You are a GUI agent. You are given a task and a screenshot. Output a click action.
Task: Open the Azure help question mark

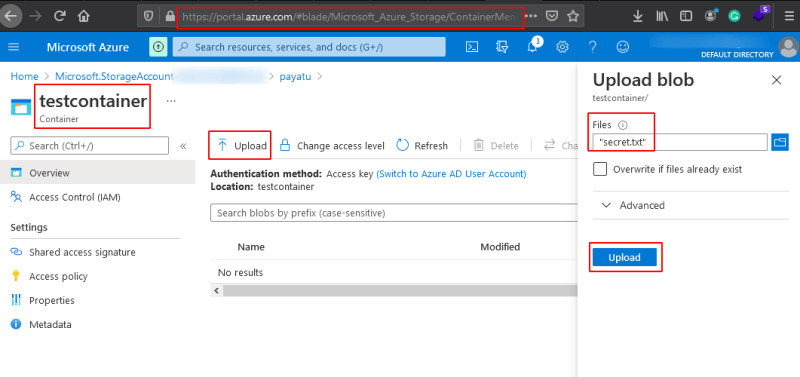coord(592,47)
